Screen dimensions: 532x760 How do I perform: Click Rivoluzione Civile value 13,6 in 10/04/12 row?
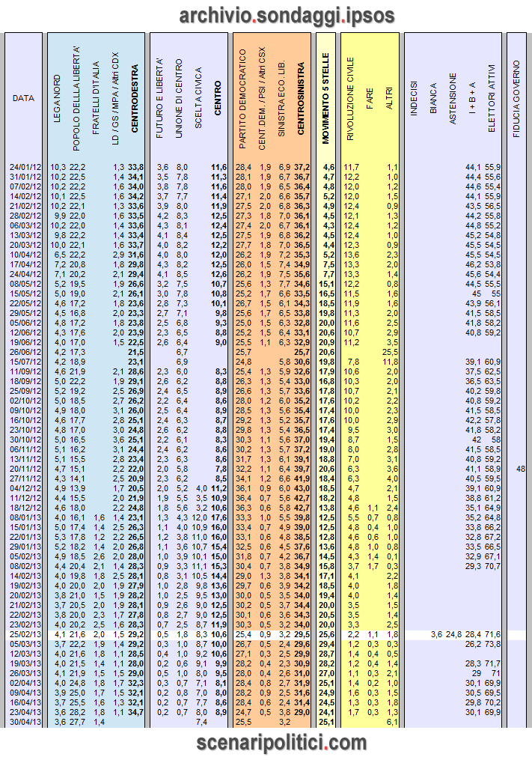[x=351, y=255]
